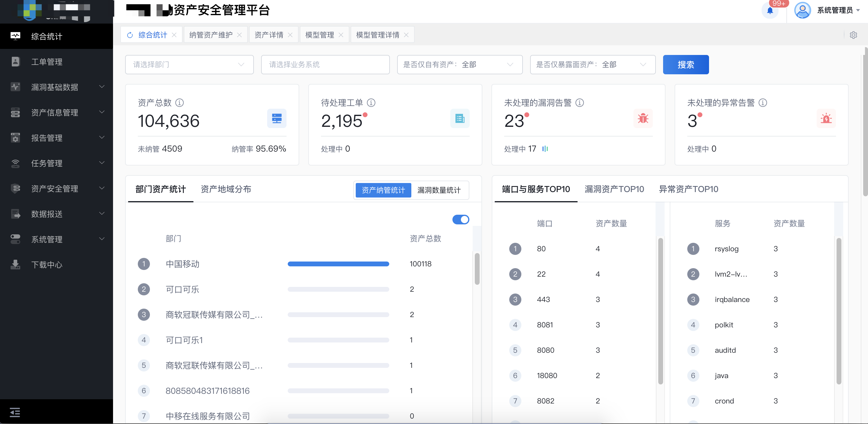Viewport: 868px width, 424px height.
Task: Click the 任务管理 sidebar icon
Action: coord(15,163)
